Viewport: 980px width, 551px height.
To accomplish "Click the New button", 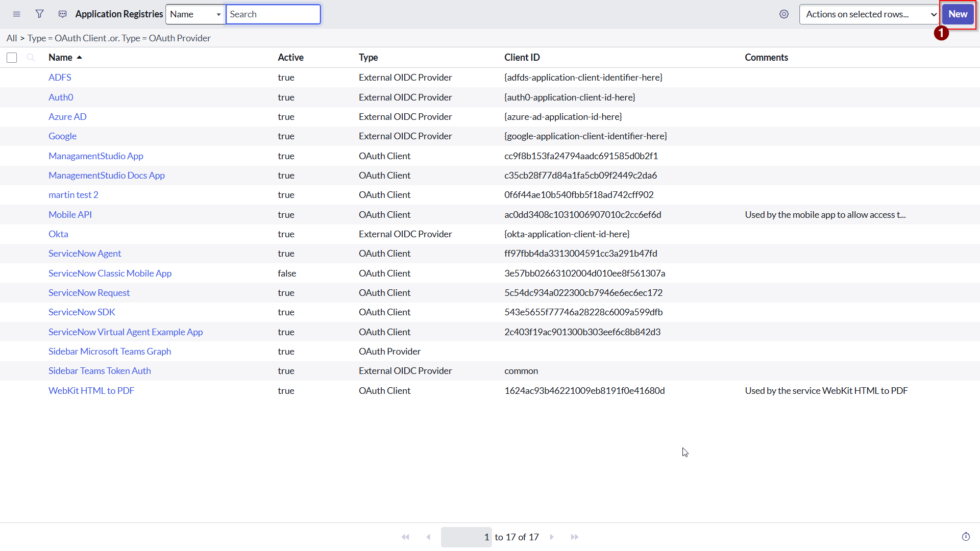I will [958, 14].
